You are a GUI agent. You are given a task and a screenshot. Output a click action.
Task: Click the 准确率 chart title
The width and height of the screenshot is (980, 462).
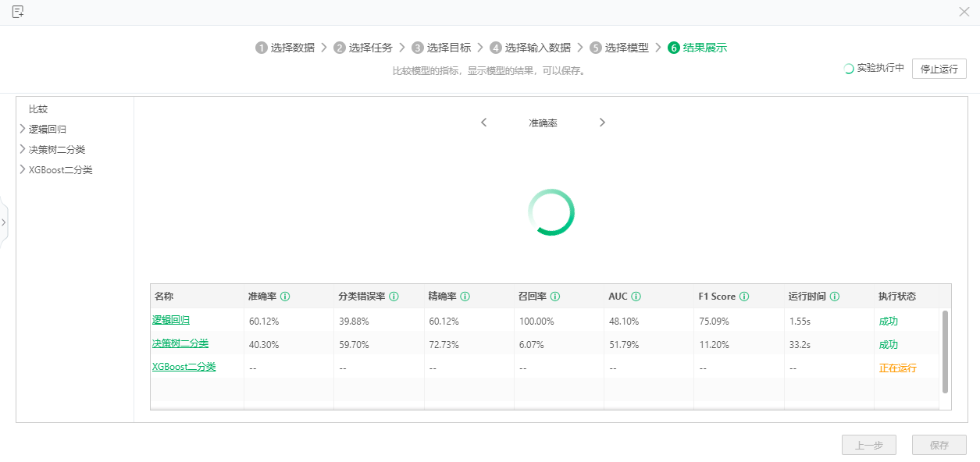pyautogui.click(x=543, y=123)
